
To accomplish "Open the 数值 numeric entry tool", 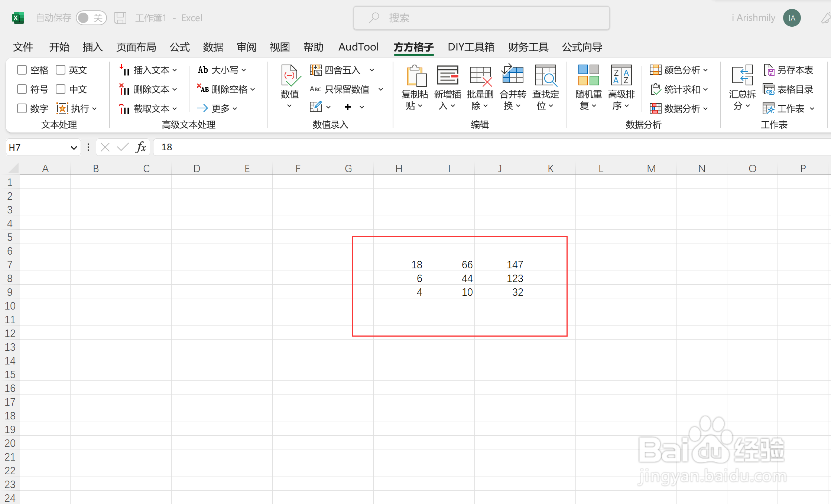I will (x=290, y=86).
